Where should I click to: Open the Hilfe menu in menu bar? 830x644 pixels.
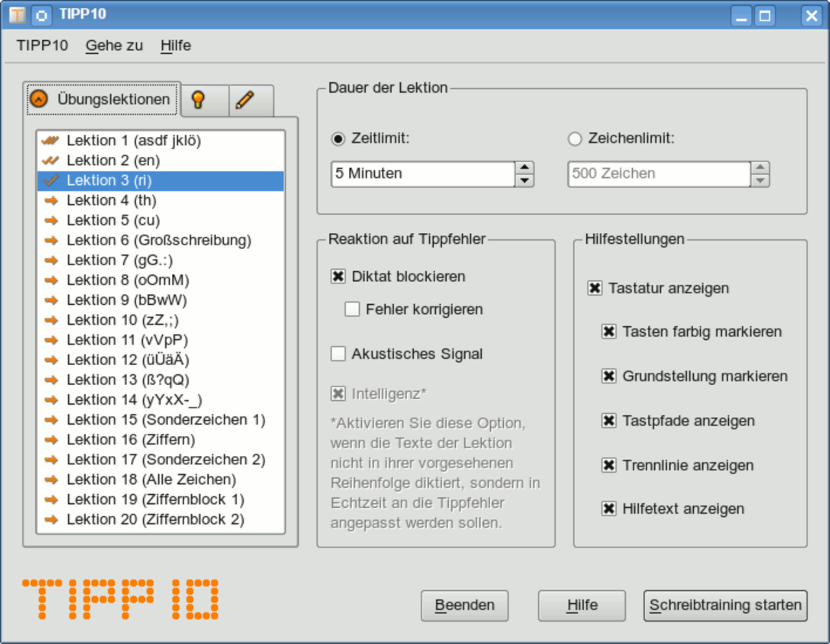click(x=176, y=45)
